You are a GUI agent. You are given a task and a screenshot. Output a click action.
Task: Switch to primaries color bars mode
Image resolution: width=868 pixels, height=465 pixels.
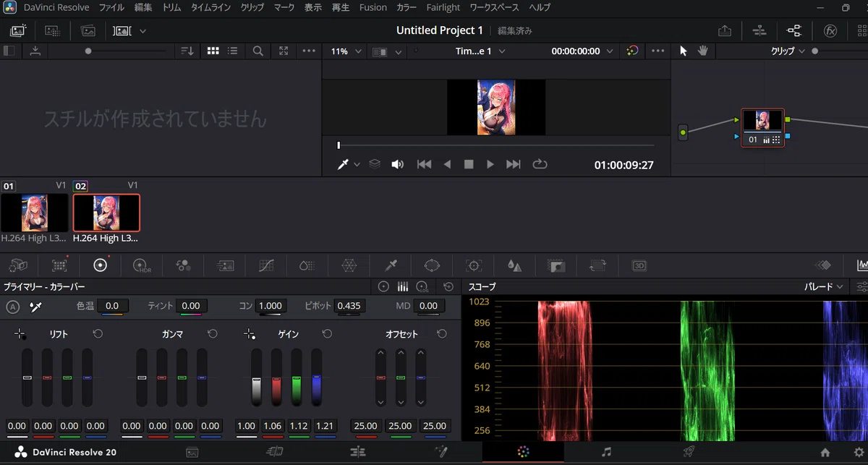403,287
